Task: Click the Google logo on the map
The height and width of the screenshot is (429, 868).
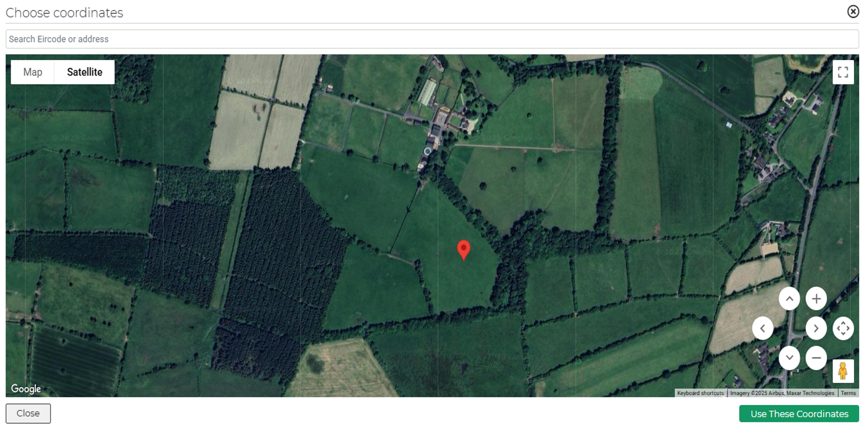Action: pyautogui.click(x=26, y=389)
